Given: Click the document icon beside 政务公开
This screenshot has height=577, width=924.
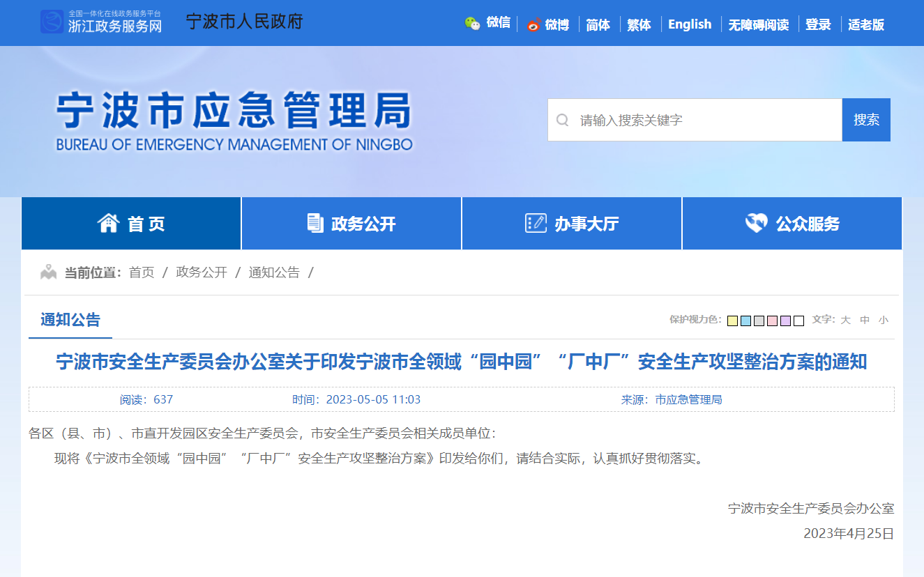Looking at the screenshot, I should pos(315,223).
